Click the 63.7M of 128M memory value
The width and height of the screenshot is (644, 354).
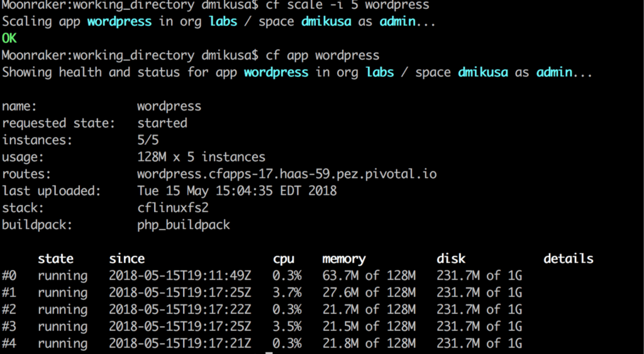click(x=369, y=275)
